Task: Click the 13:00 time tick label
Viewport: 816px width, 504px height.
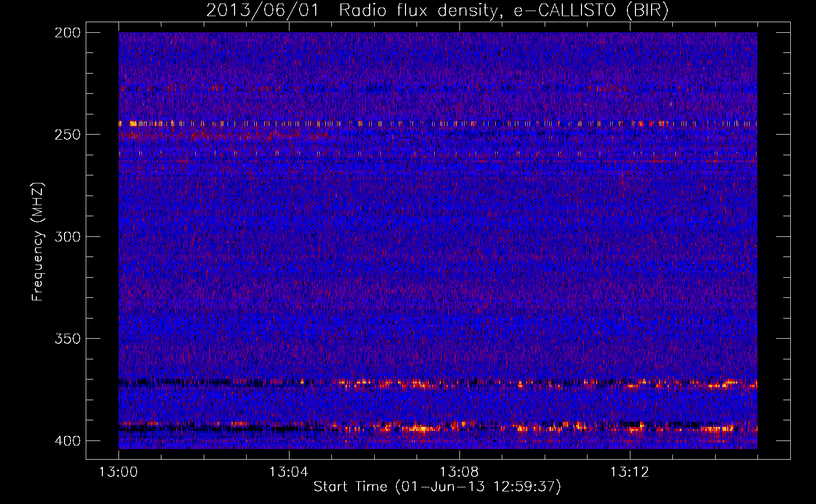Action: point(119,472)
